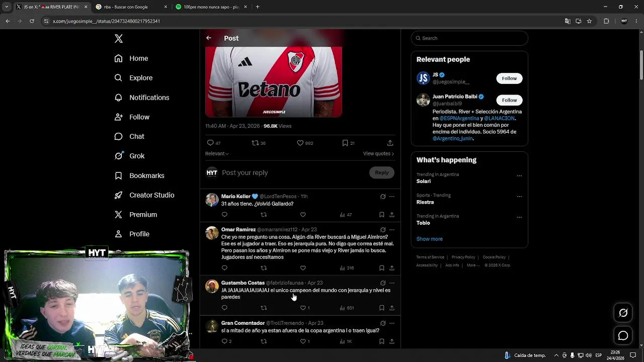Click the Search box
The image size is (644, 362).
tap(469, 38)
